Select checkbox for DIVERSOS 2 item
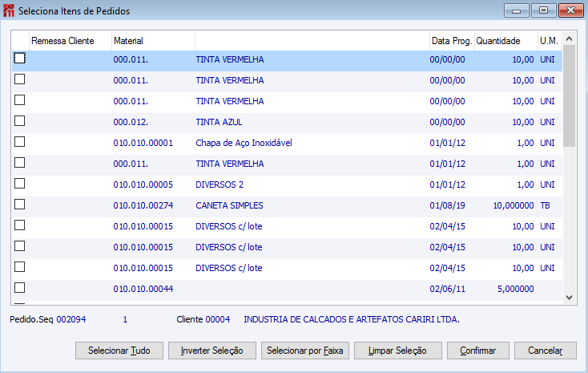This screenshot has width=588, height=373. (19, 184)
